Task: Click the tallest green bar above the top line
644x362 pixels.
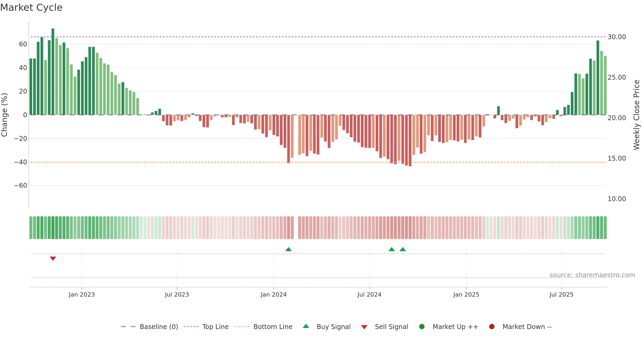Action: [x=53, y=72]
